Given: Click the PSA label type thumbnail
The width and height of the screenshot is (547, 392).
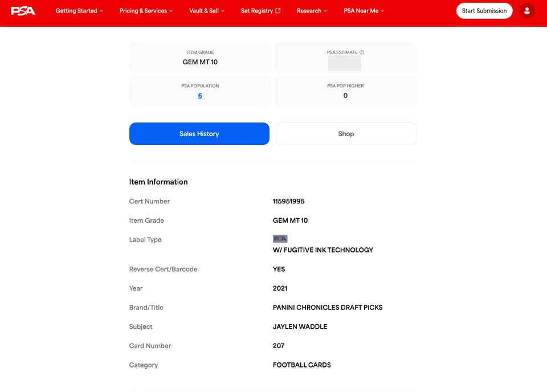Looking at the screenshot, I should [x=280, y=239].
